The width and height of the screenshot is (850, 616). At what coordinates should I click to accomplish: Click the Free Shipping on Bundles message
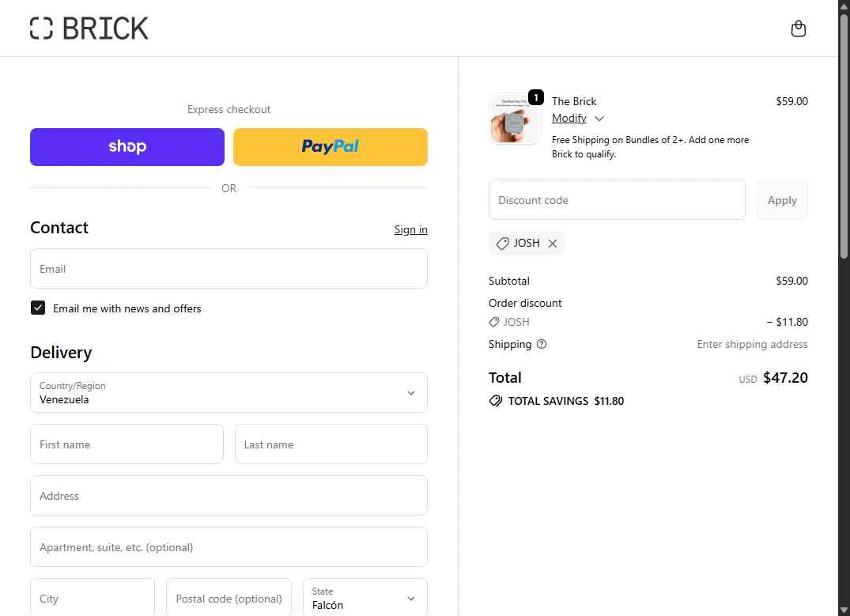pos(651,147)
